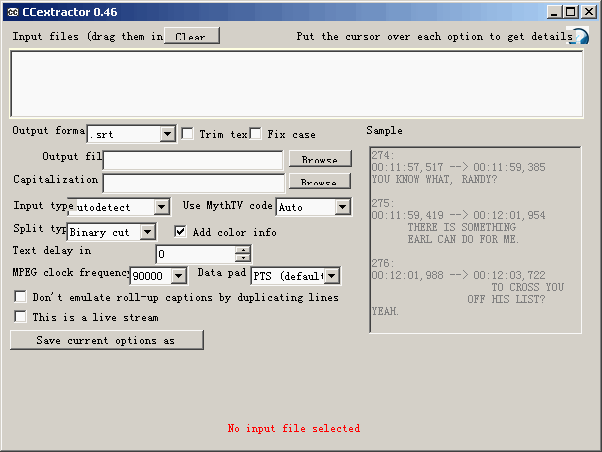Open the Input type autodetect dropdown
The image size is (602, 452).
[162, 207]
